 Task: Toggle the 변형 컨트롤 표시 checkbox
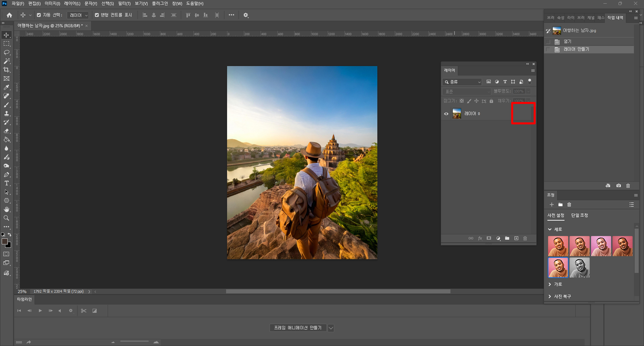point(97,15)
